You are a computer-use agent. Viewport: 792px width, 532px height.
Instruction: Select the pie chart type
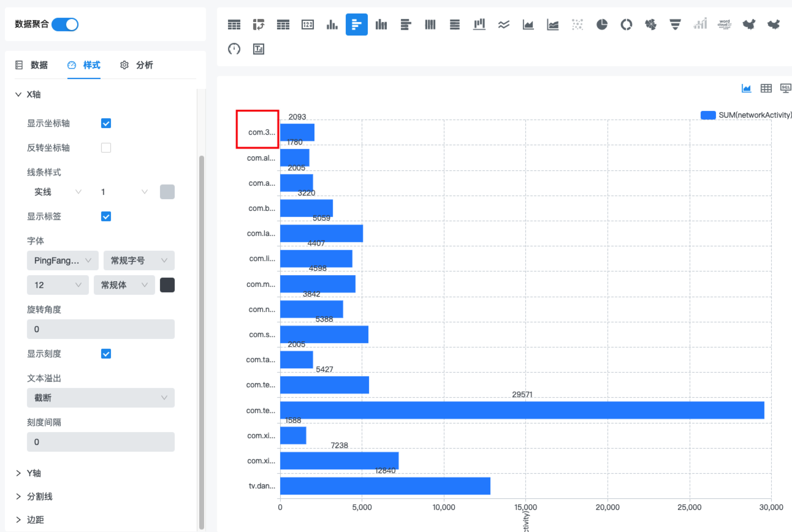602,25
